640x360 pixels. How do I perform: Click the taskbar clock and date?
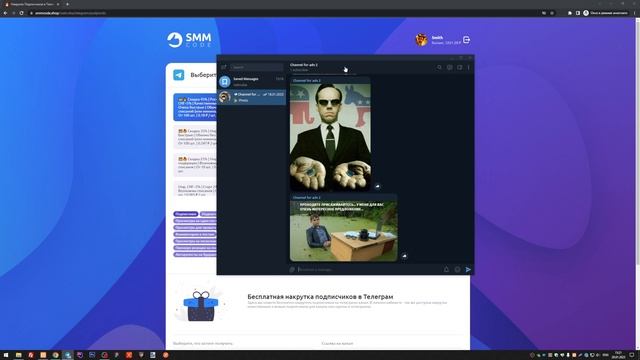[618, 355]
